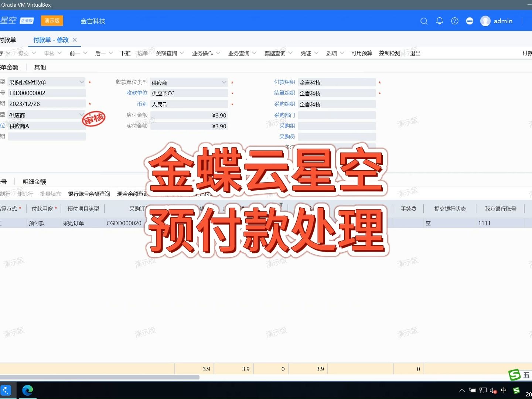The image size is (532, 399).
Task: Click the 付款组织 金言科技 field
Action: pyautogui.click(x=337, y=82)
